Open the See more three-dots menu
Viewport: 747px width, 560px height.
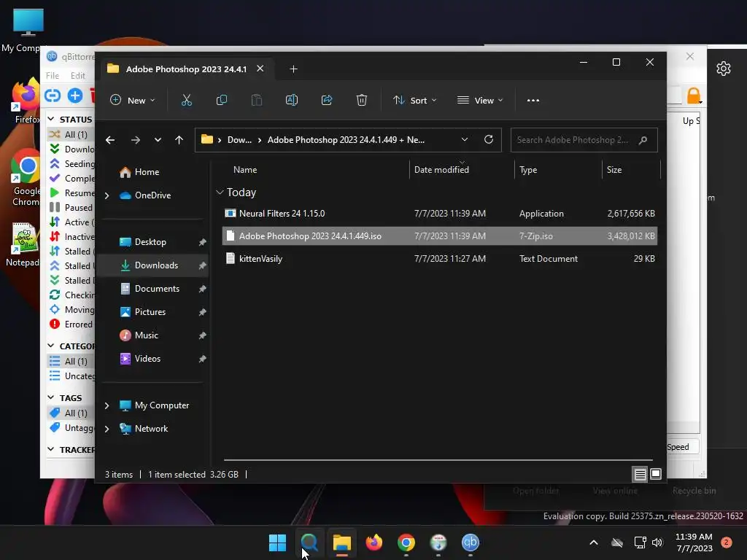(533, 101)
